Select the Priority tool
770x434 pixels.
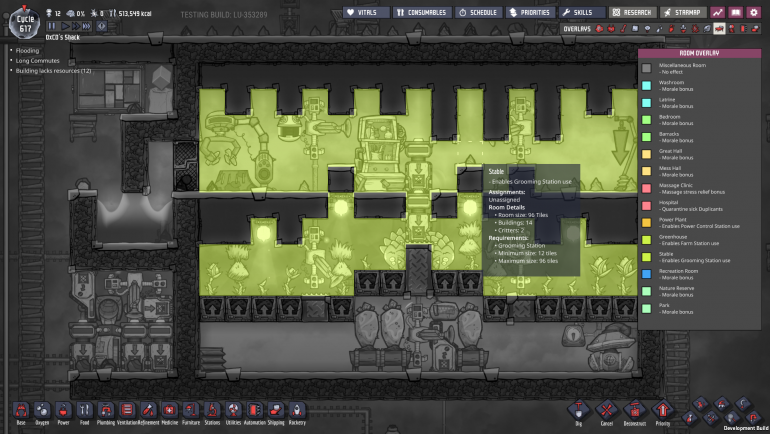(662, 409)
